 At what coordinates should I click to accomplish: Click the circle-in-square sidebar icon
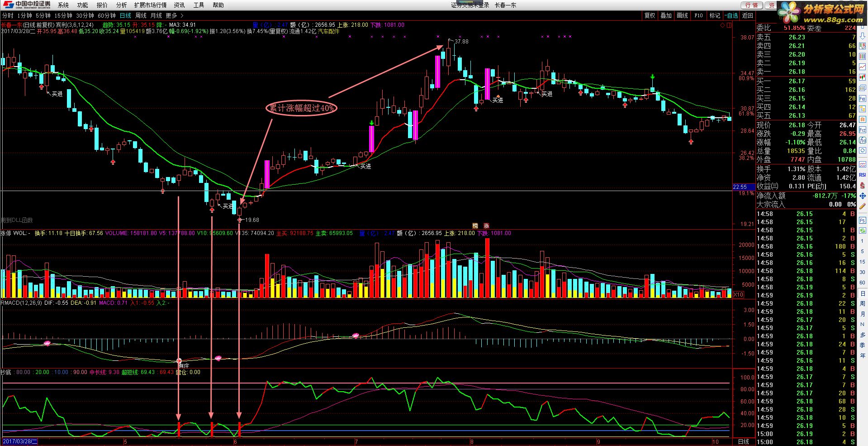tap(863, 151)
